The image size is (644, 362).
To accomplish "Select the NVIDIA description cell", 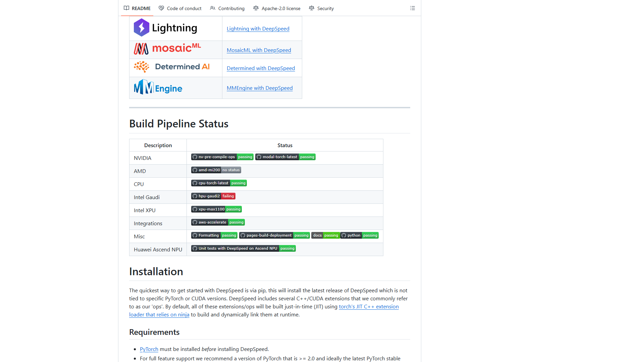I will coord(158,158).
